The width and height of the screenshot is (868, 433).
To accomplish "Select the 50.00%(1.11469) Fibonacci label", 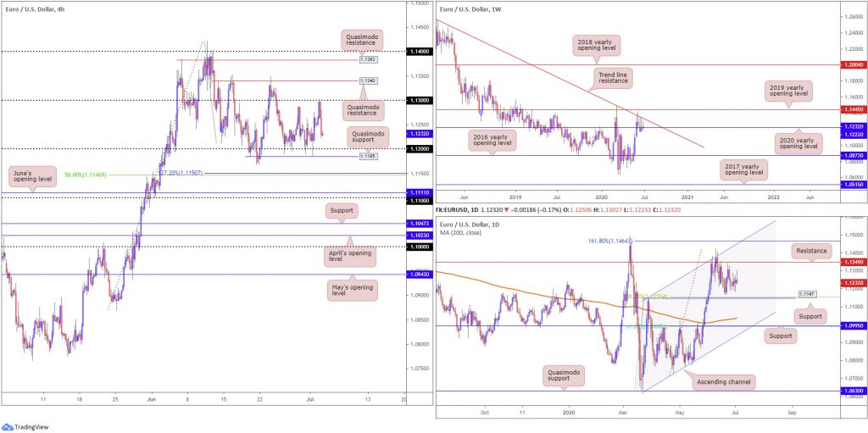I will [x=84, y=175].
